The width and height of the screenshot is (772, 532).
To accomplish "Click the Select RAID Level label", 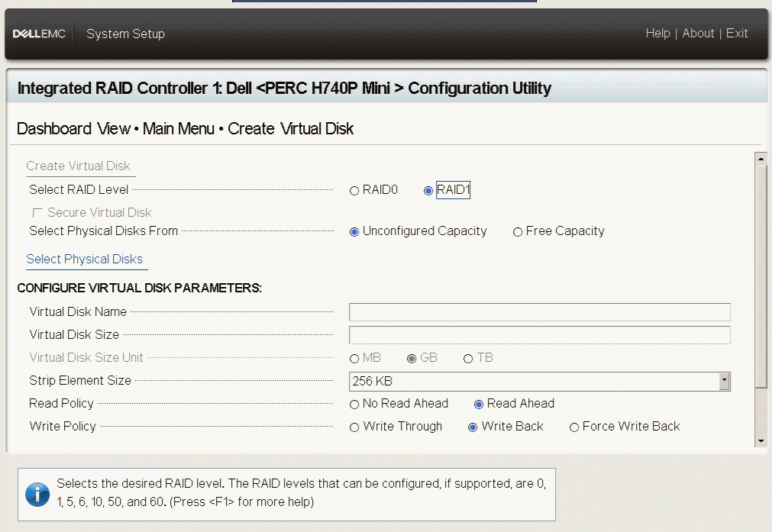I will point(79,190).
